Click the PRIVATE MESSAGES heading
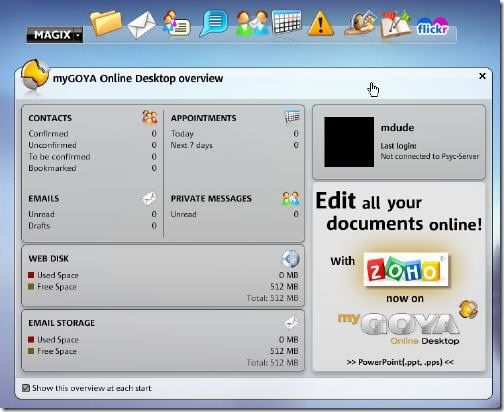Image resolution: width=504 pixels, height=412 pixels. point(211,199)
